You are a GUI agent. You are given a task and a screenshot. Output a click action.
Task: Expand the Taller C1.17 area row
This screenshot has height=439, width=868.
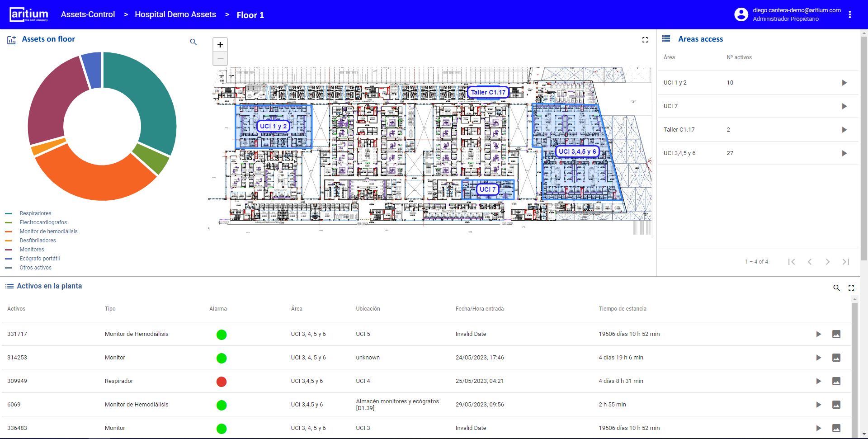tap(844, 130)
